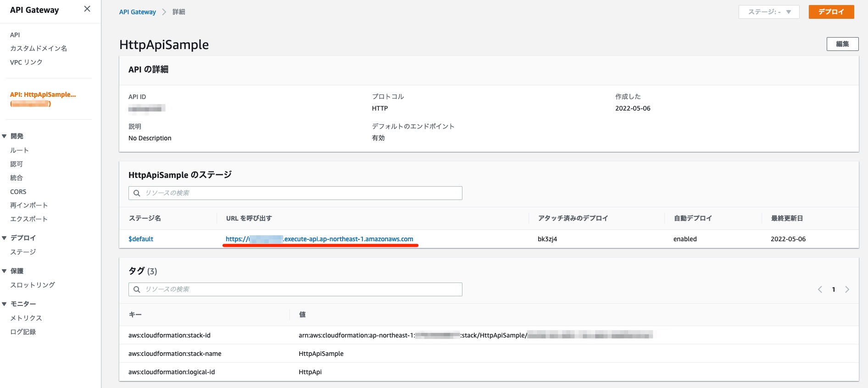Open ルート in the sidebar menu
This screenshot has height=388, width=868.
[x=19, y=150]
